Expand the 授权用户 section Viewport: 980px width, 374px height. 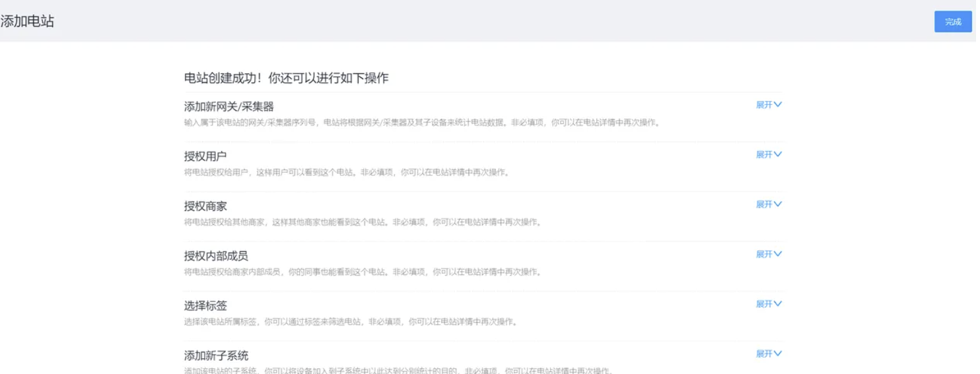(769, 154)
